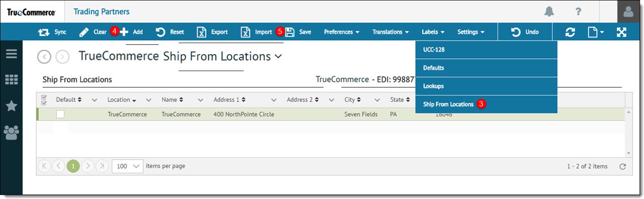Sort by the Name column
644x199 pixels.
(x=172, y=100)
